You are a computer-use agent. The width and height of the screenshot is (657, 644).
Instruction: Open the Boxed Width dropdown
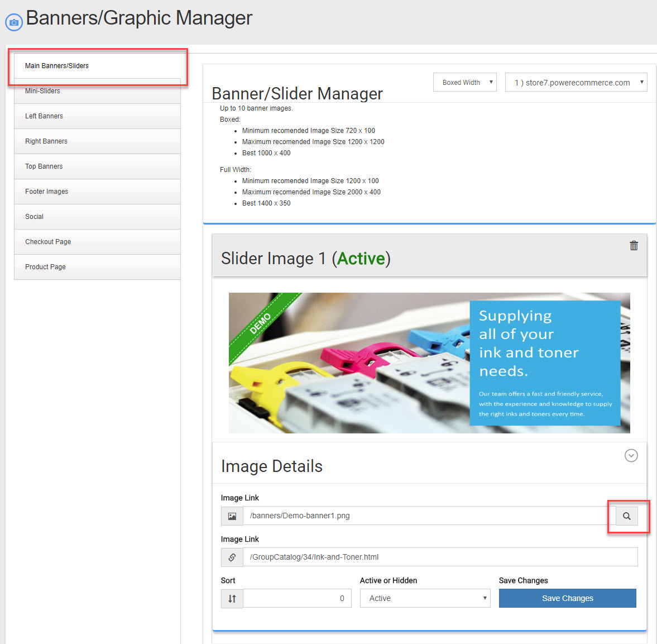[464, 83]
